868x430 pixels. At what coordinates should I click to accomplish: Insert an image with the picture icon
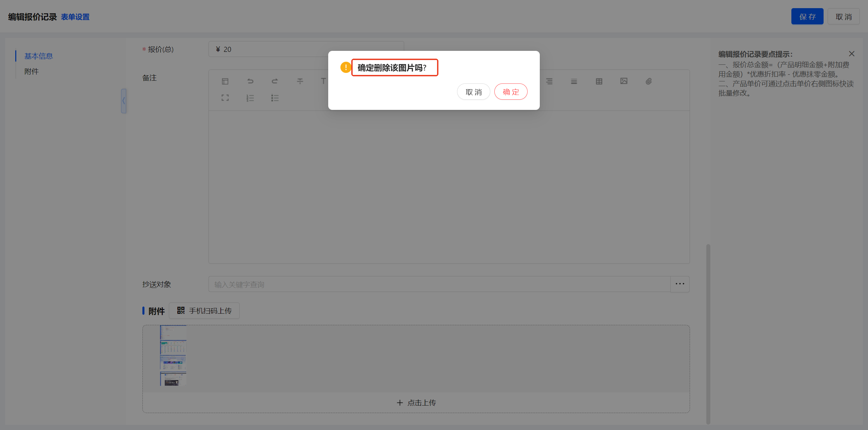(624, 81)
